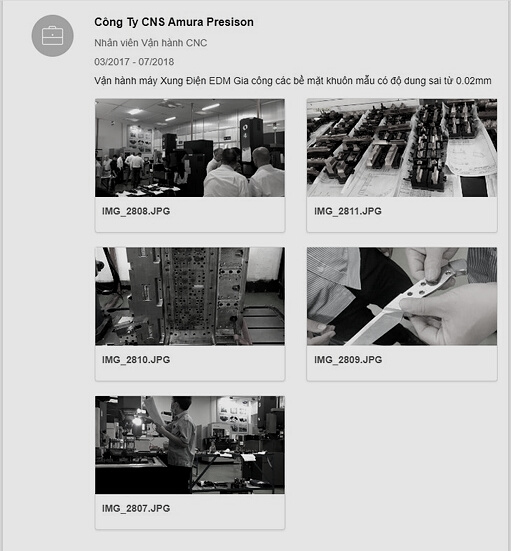Select the IMG_2809.JPG file name text
Viewport: 511px width, 551px height.
pyautogui.click(x=348, y=360)
